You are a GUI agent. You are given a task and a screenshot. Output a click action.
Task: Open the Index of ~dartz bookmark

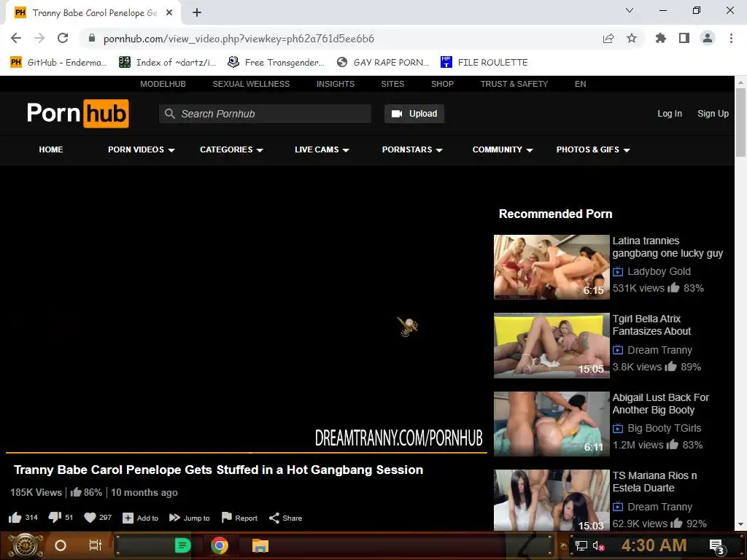point(168,63)
